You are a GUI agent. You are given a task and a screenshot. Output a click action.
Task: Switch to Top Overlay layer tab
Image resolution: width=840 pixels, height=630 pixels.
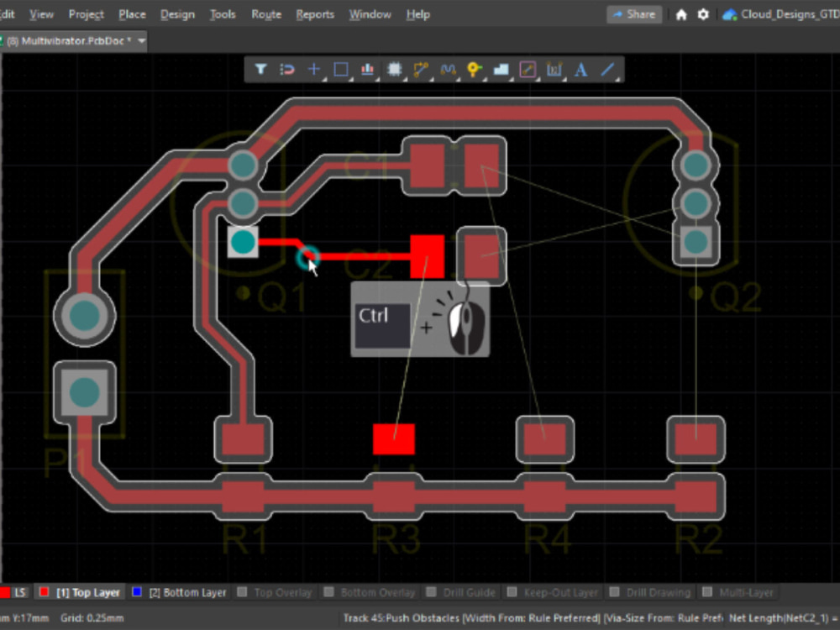pyautogui.click(x=275, y=592)
